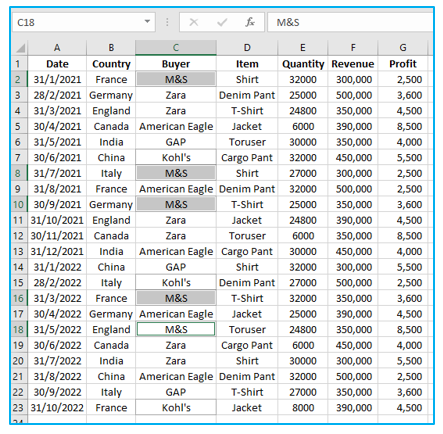
Task: Click Zara in row 19
Action: click(x=176, y=345)
